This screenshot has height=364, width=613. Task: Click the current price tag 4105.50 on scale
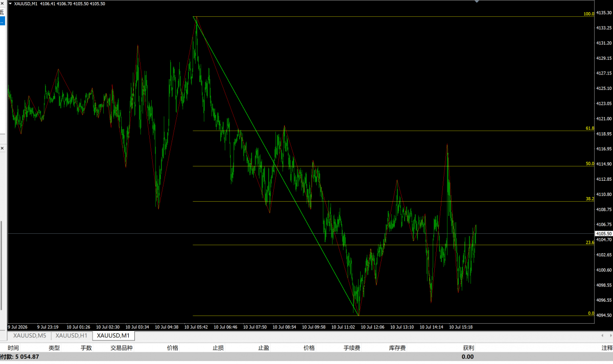604,233
